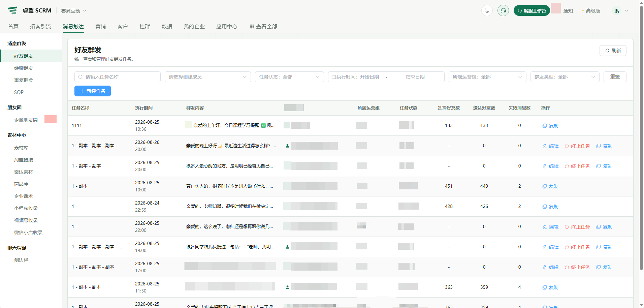Click 编辑 on the 2026-08-25 19:00 task

tap(550, 247)
